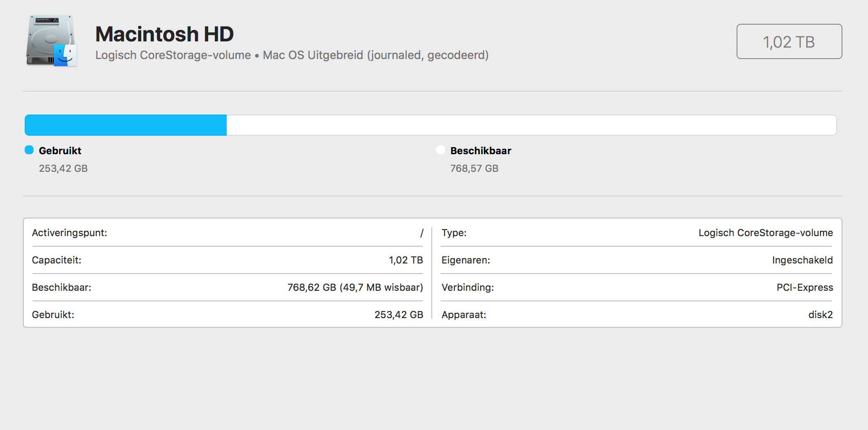Screen dimensions: 868x430
Task: Select the Macintosh HD title text
Action: click(165, 34)
